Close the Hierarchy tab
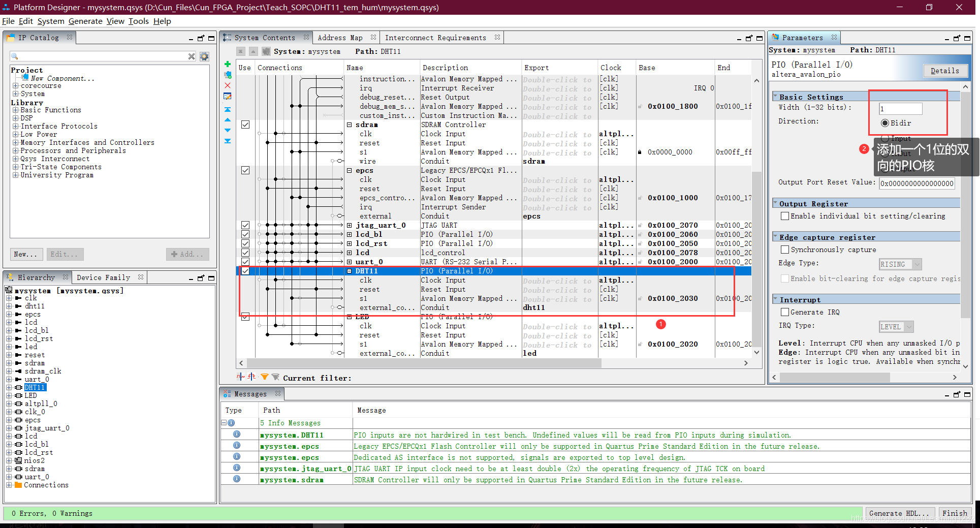The image size is (980, 528). 66,277
